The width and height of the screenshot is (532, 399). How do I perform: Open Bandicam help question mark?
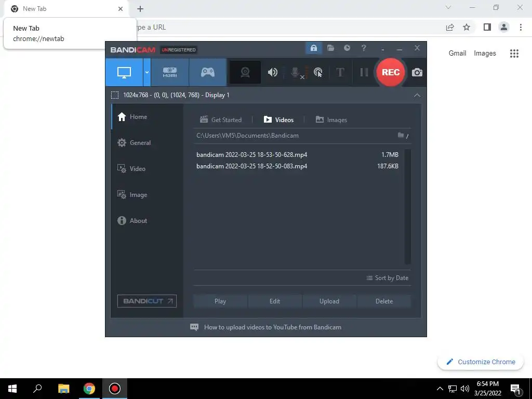(363, 48)
